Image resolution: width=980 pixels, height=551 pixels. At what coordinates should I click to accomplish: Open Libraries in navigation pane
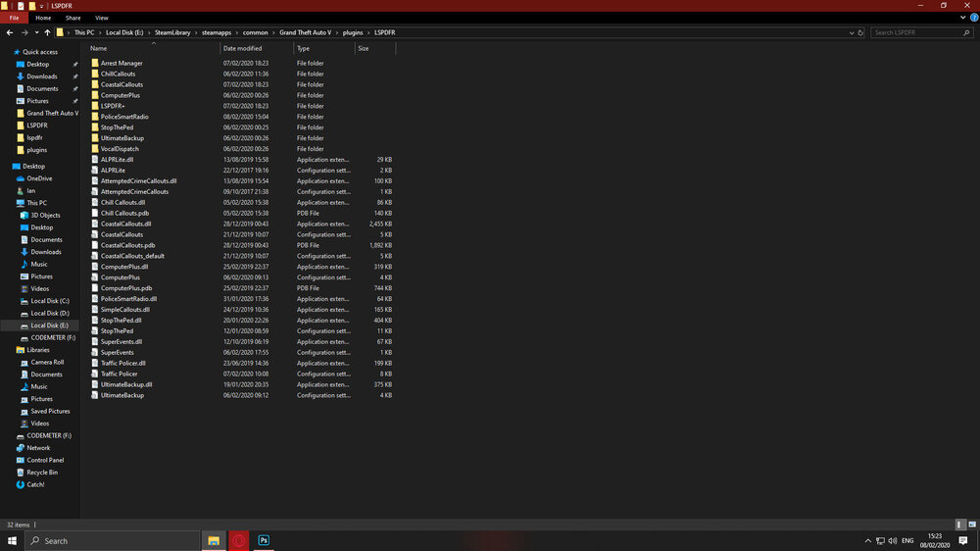(x=37, y=350)
